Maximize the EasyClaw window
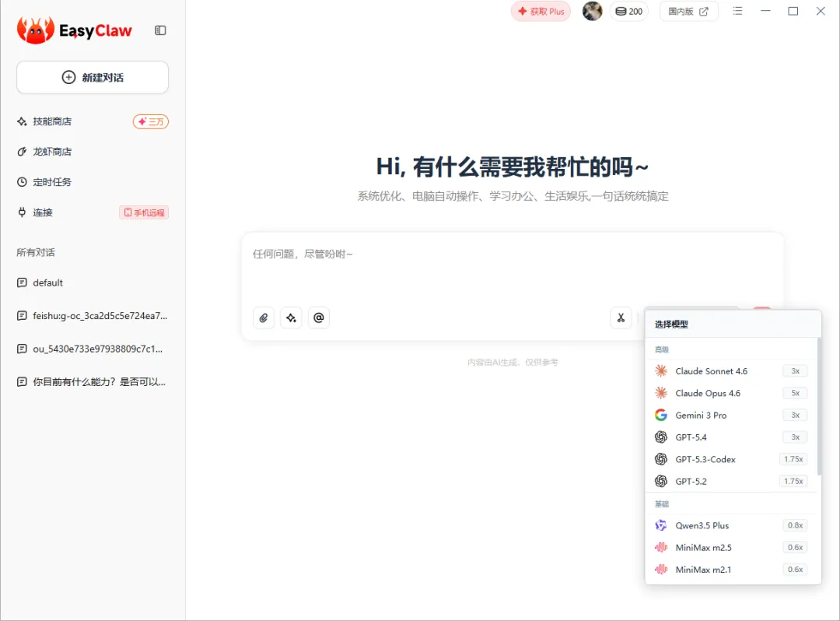Image resolution: width=840 pixels, height=621 pixels. [x=793, y=11]
